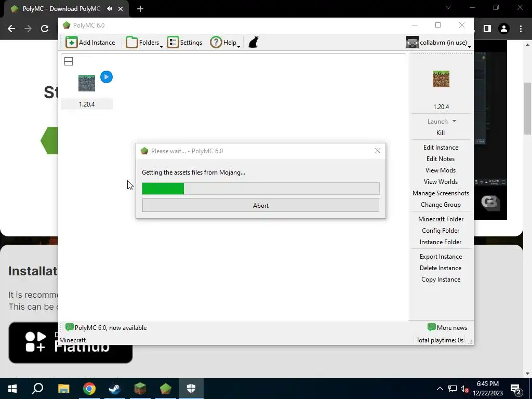This screenshot has width=532, height=399.
Task: Collapse the instance group toggle icon
Action: pyautogui.click(x=69, y=61)
